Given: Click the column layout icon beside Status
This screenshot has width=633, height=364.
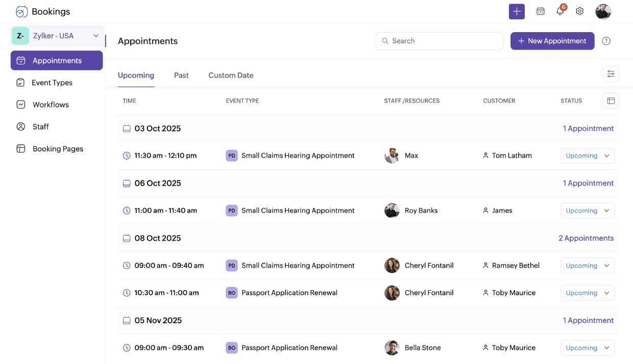Looking at the screenshot, I should click(611, 101).
